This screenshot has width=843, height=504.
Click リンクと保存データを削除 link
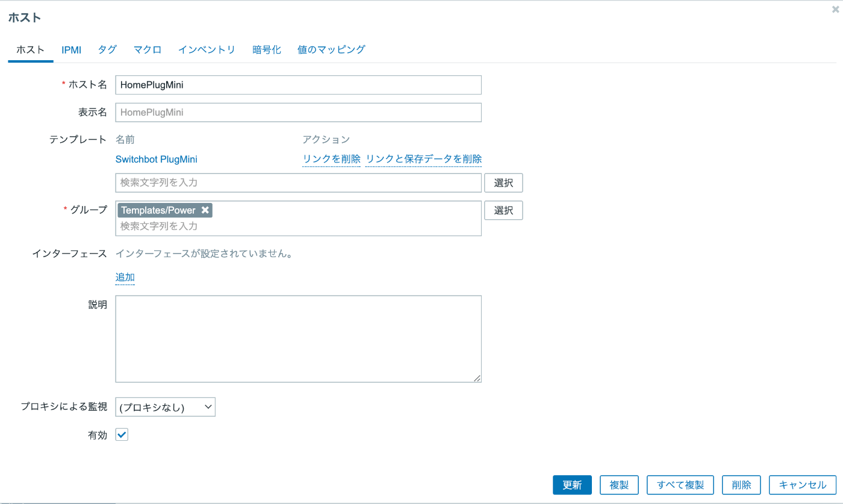point(423,159)
